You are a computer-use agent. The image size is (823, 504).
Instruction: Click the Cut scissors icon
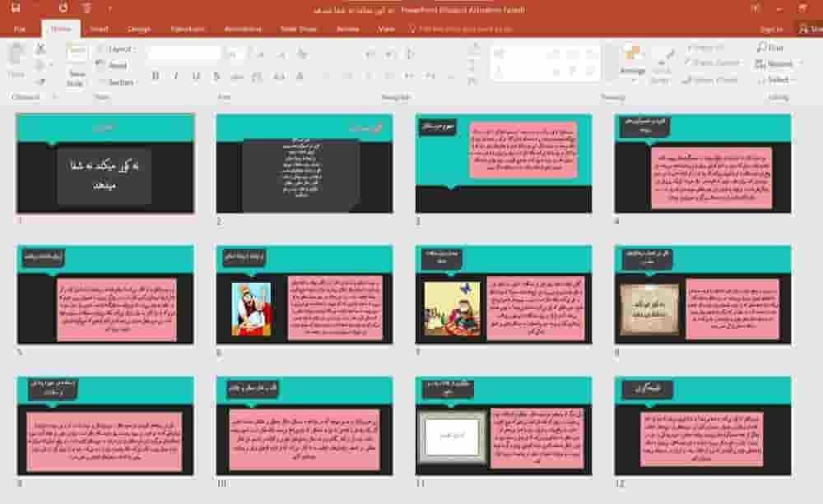tap(40, 49)
